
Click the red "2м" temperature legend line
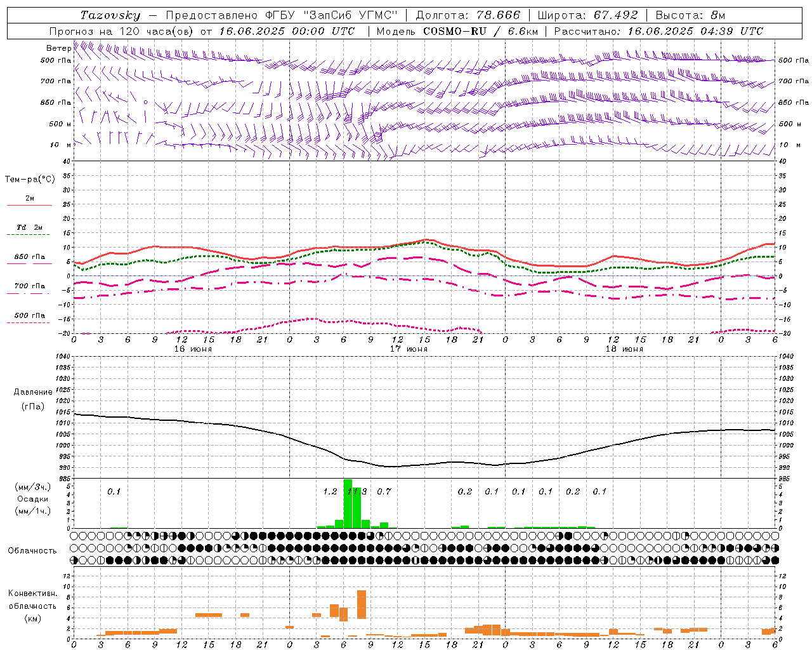coord(29,205)
